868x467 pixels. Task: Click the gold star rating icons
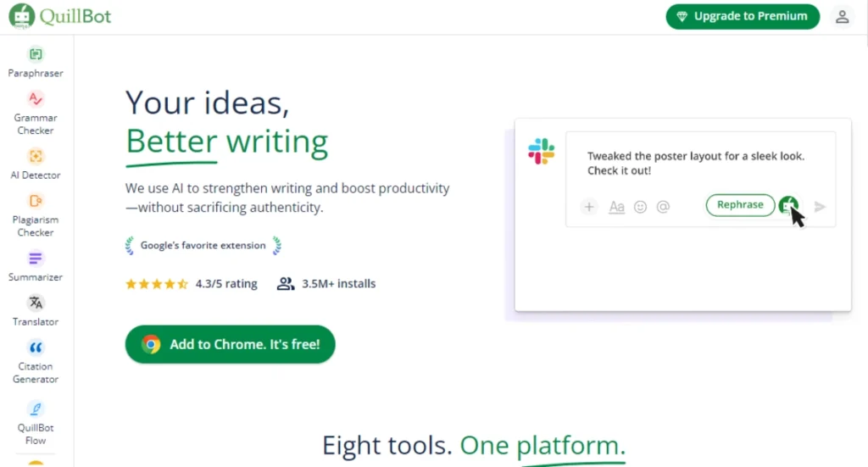[157, 284]
